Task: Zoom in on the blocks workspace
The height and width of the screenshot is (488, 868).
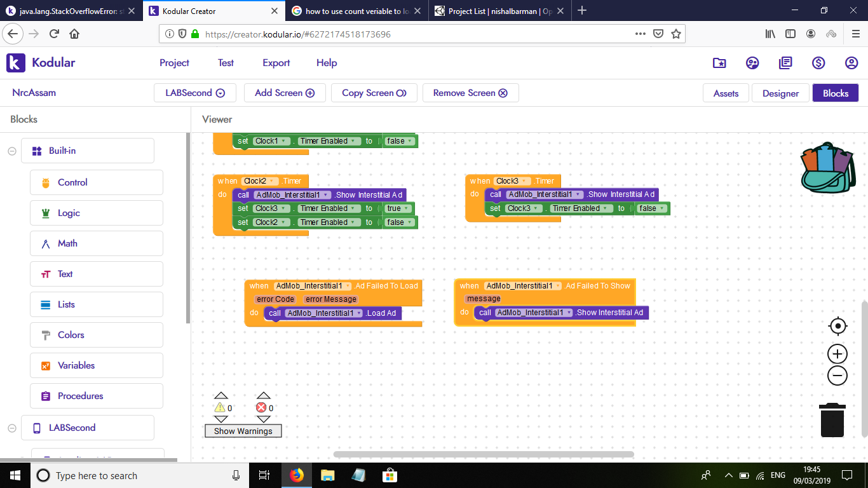Action: [x=837, y=354]
